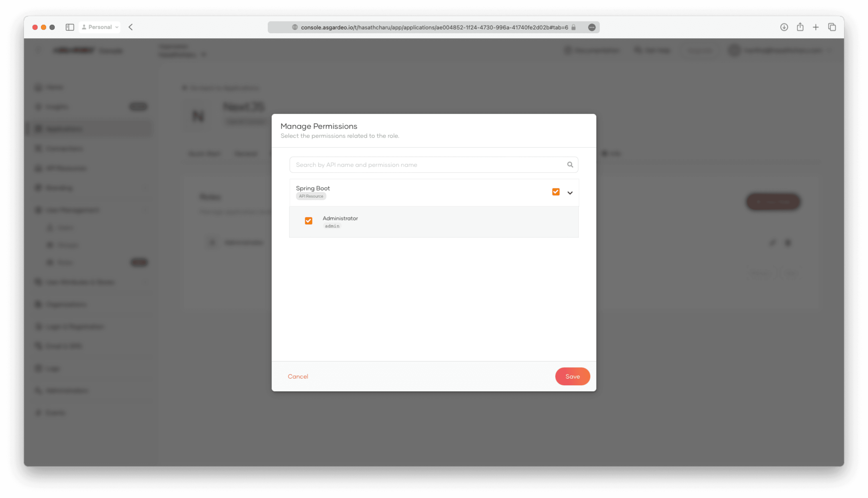Go back with Safari's back arrow
This screenshot has width=868, height=498.
pos(130,27)
